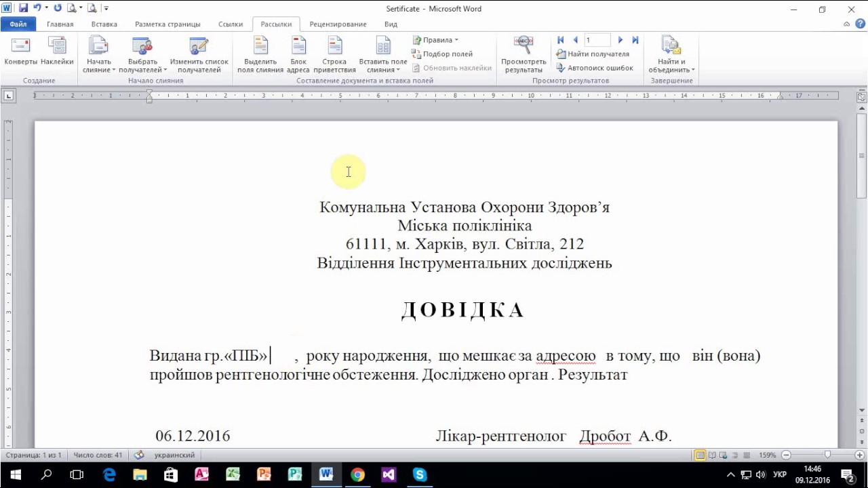Screen dimensions: 868x488
Task: Open Chrome from Windows taskbar
Action: tap(357, 474)
